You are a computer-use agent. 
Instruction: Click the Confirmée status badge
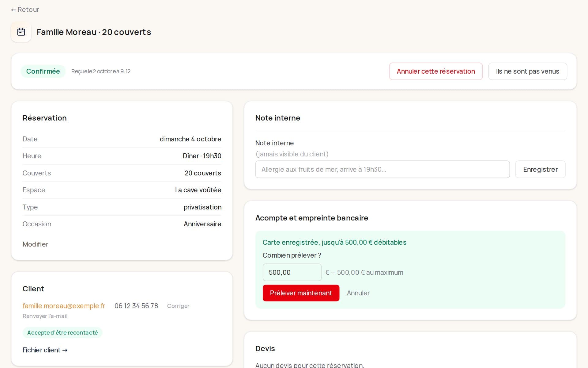point(43,71)
